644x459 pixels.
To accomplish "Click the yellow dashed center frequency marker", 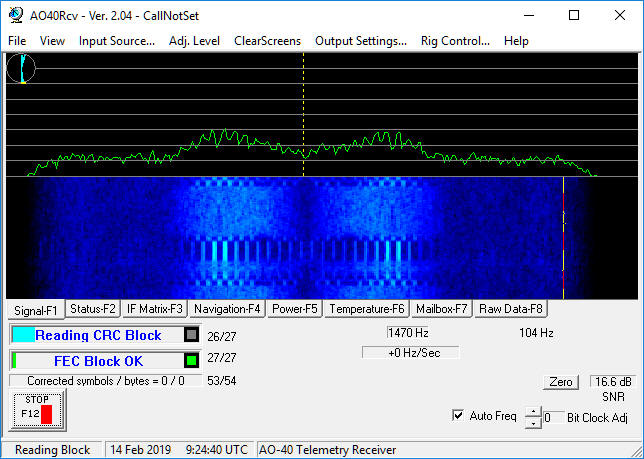I will [304, 115].
